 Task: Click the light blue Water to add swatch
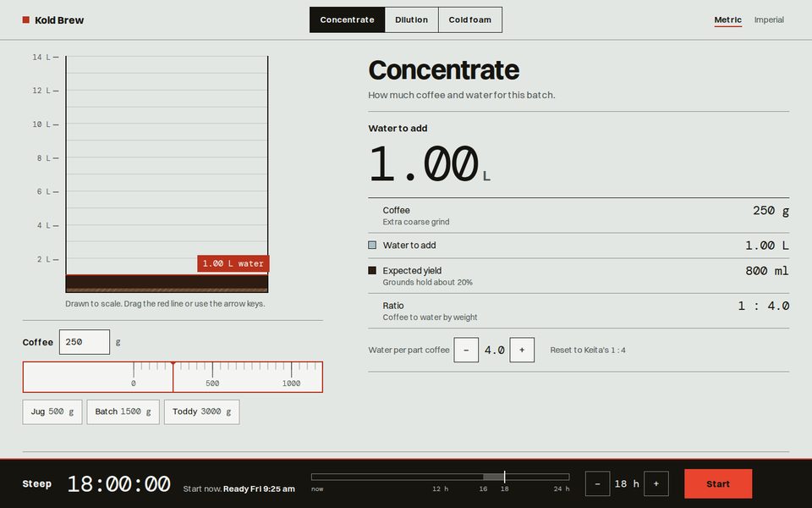[x=372, y=245]
